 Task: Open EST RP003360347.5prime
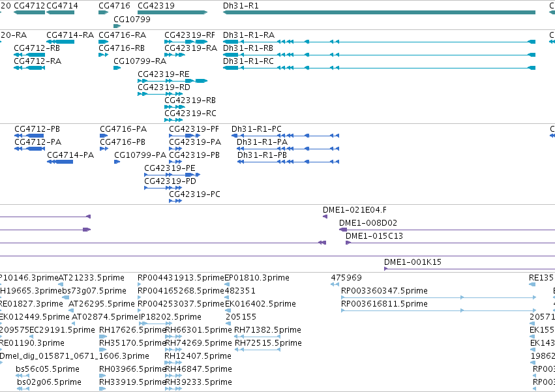point(384,291)
